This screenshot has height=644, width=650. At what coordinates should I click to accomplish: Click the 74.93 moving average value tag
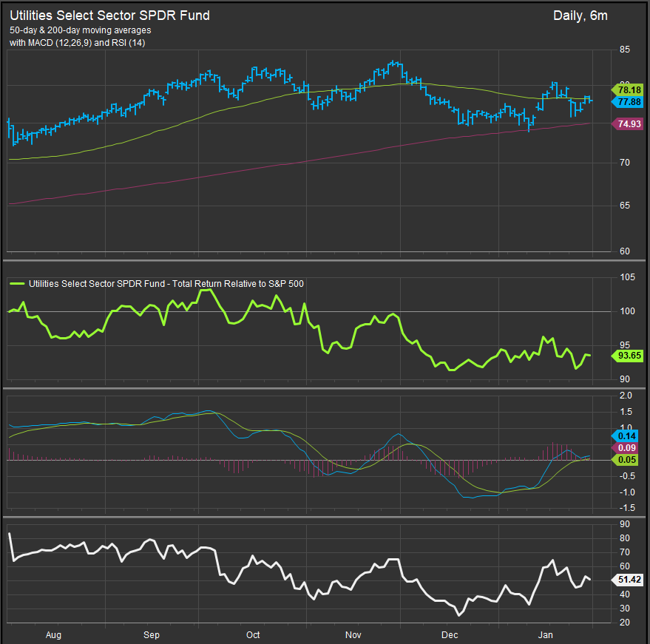click(x=628, y=124)
